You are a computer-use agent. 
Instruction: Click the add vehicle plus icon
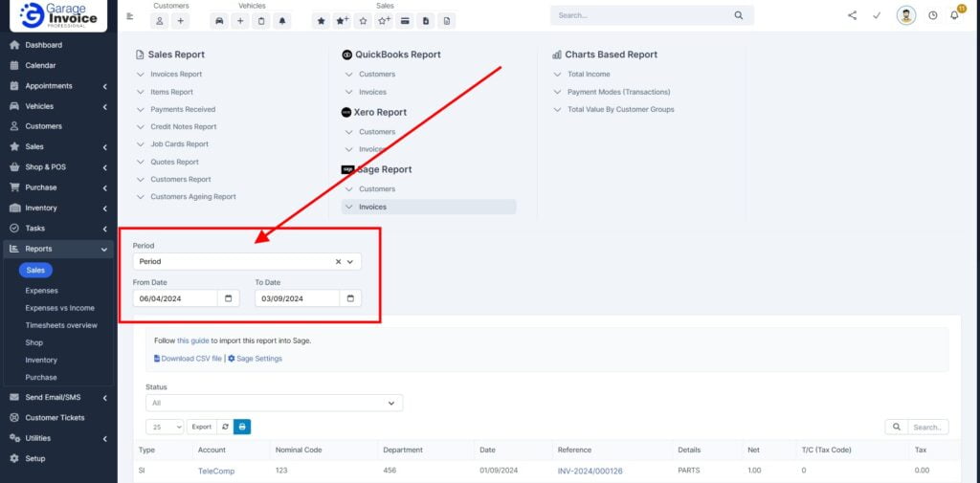(240, 21)
